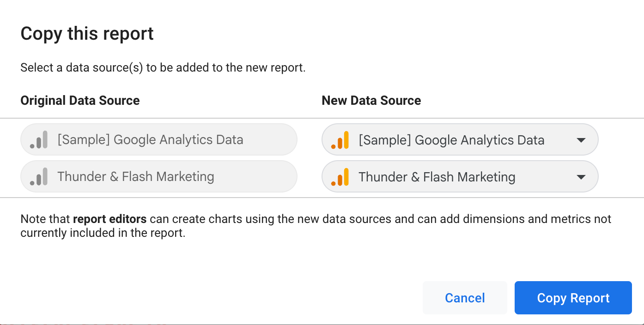Click the text label of new Thunder & Flash Marketing
644x325 pixels.
pos(437,177)
